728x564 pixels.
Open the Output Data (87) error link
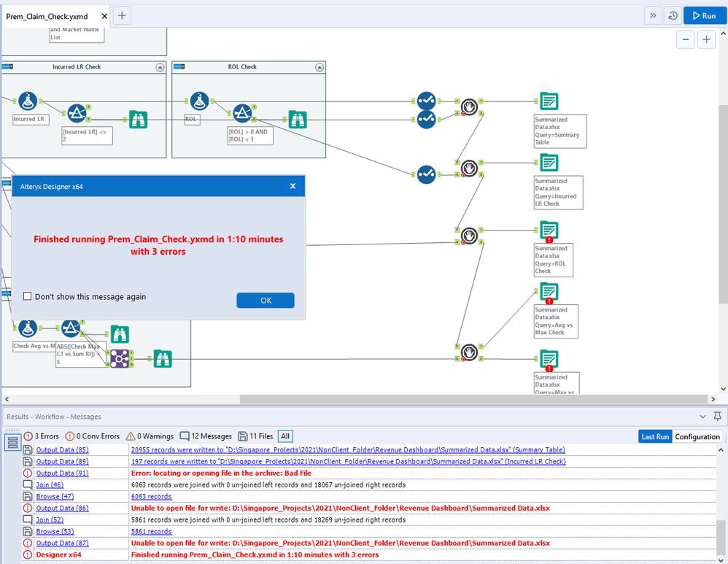coord(62,543)
